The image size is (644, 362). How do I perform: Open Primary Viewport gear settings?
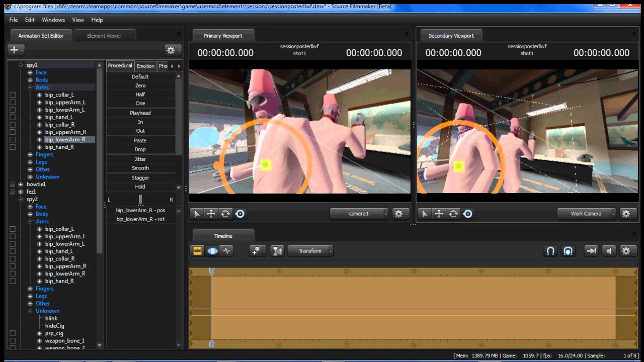[x=400, y=214]
